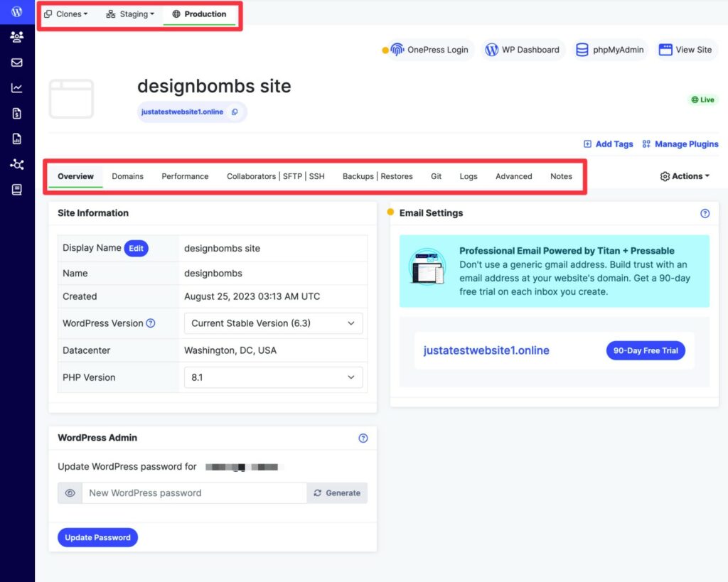Image resolution: width=728 pixels, height=582 pixels.
Task: Click the Manage Plugins link
Action: [680, 144]
